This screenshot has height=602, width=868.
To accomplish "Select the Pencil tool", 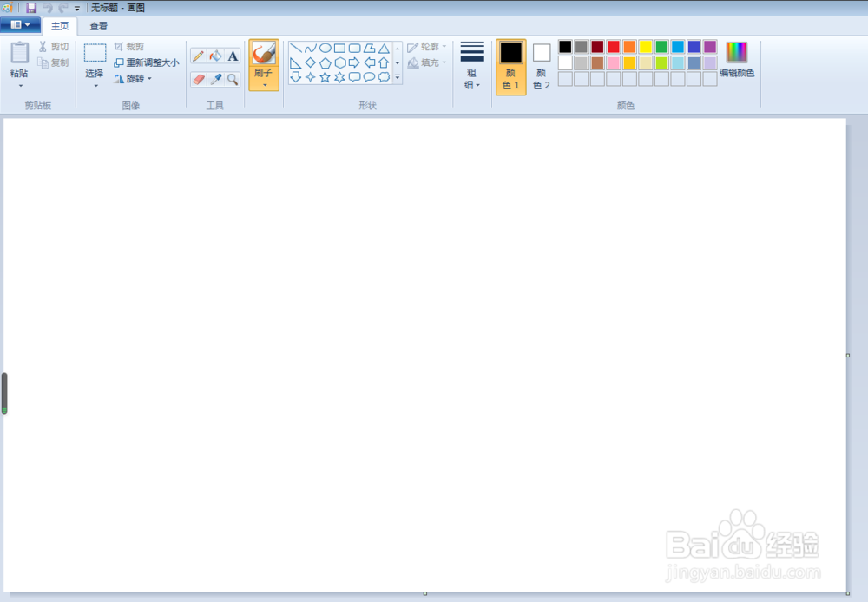I will (x=198, y=56).
